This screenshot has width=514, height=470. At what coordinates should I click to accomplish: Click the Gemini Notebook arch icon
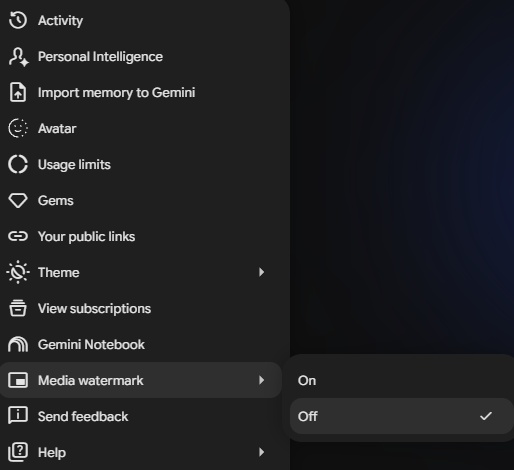18,344
